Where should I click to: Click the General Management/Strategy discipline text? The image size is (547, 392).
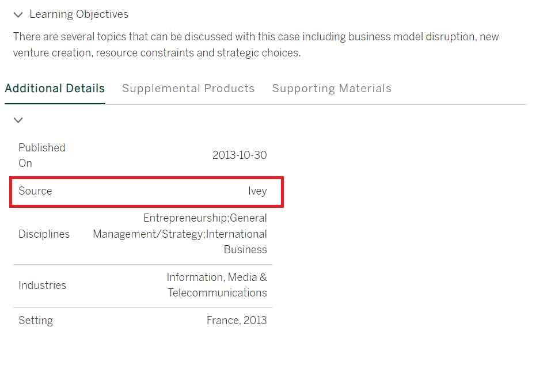tap(149, 234)
